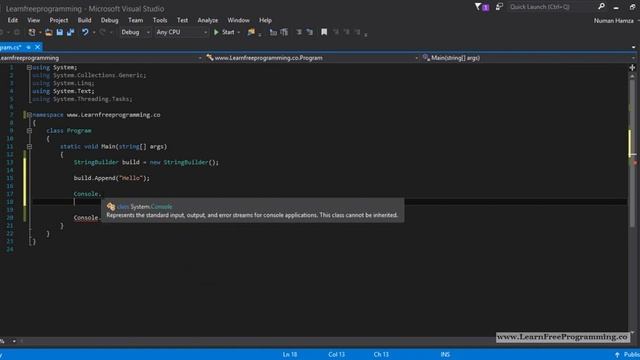Screen dimensions: 640x360
Task: Collapse the namespace code block
Action: tap(29, 115)
